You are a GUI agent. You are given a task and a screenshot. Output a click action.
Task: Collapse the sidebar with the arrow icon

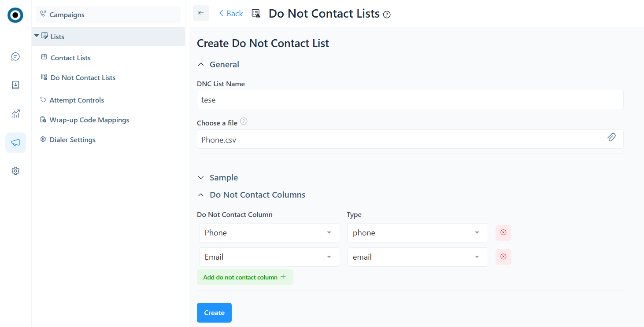point(201,13)
